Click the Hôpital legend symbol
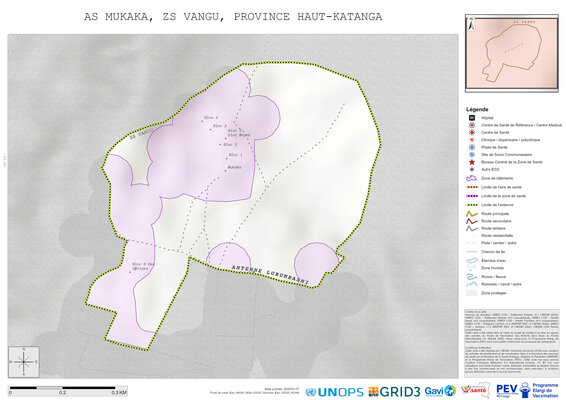 [471, 118]
